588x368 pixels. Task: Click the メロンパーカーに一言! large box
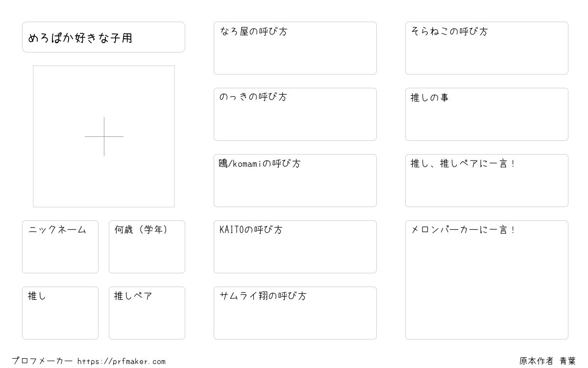(487, 280)
